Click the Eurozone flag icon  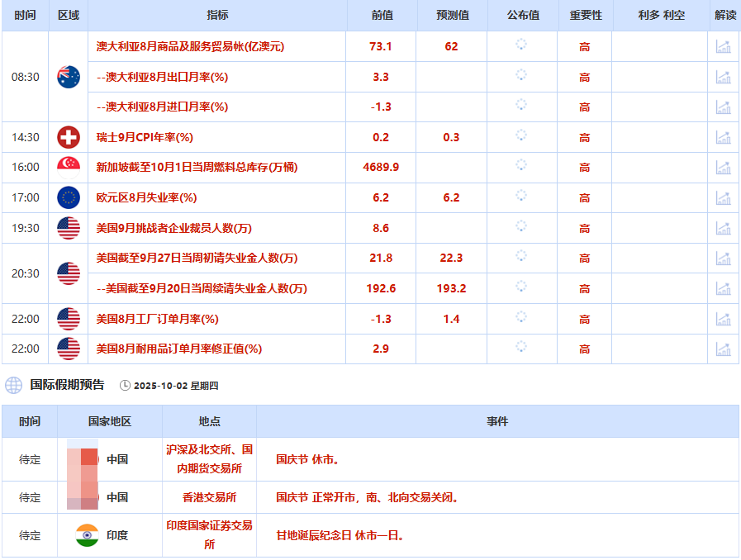coord(69,197)
